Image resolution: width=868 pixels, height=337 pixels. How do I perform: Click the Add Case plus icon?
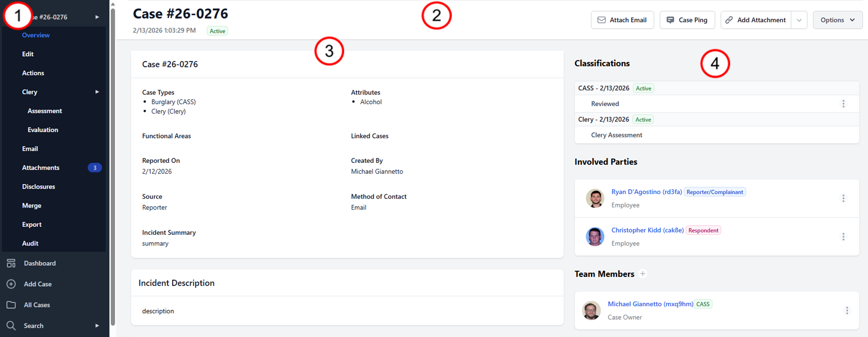11,284
